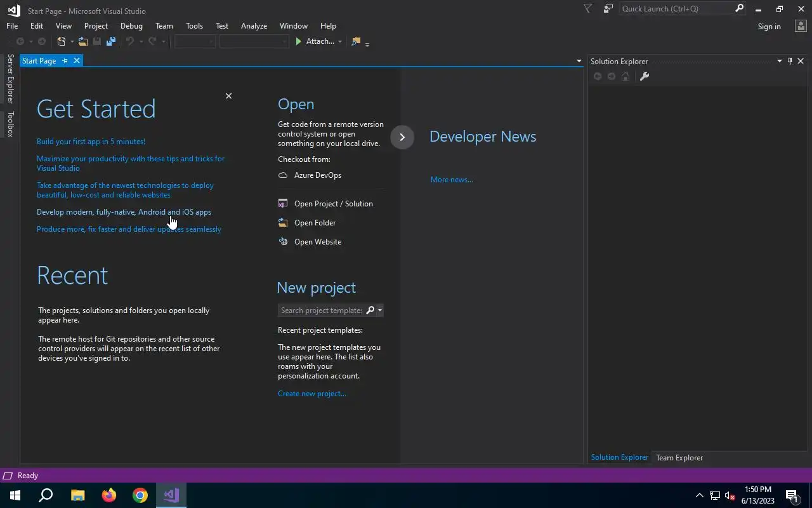Open the View menu
812x508 pixels.
[63, 26]
